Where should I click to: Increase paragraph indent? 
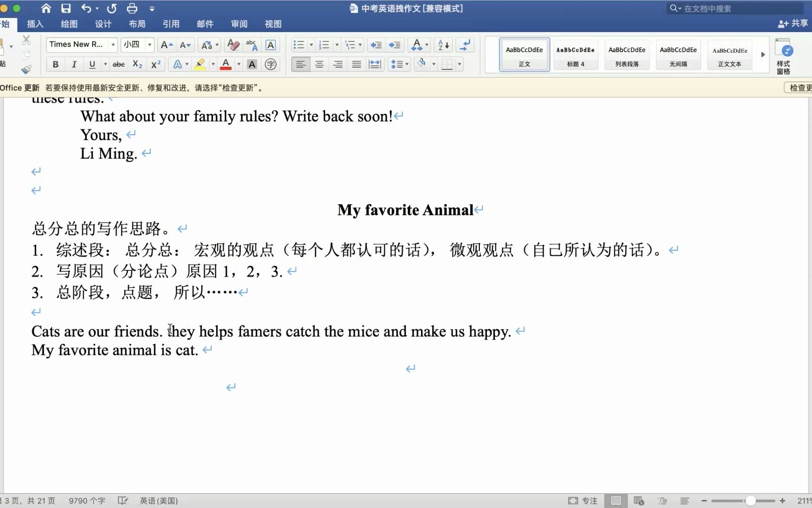click(x=395, y=45)
